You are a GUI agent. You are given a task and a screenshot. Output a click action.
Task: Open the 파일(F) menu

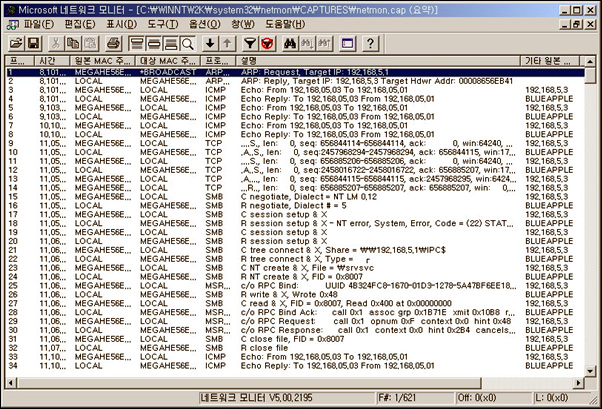pyautogui.click(x=39, y=24)
